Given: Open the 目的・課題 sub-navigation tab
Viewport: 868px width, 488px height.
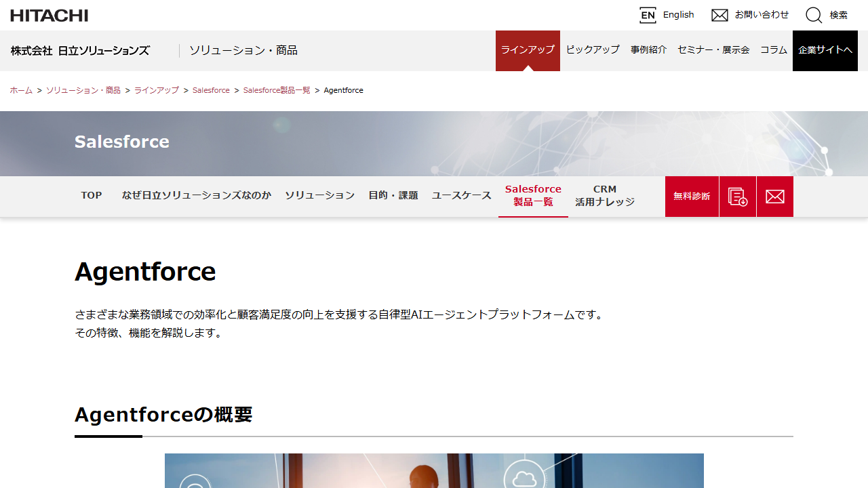Looking at the screenshot, I should coord(393,195).
